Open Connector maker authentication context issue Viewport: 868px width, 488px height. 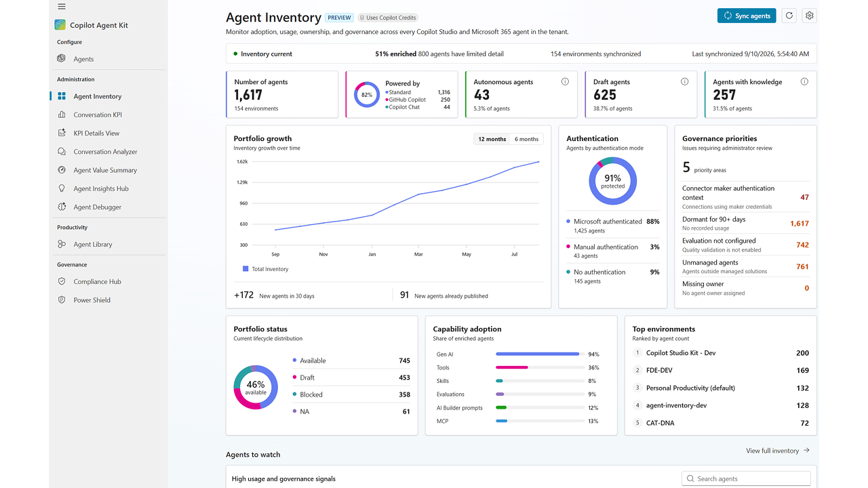click(746, 197)
